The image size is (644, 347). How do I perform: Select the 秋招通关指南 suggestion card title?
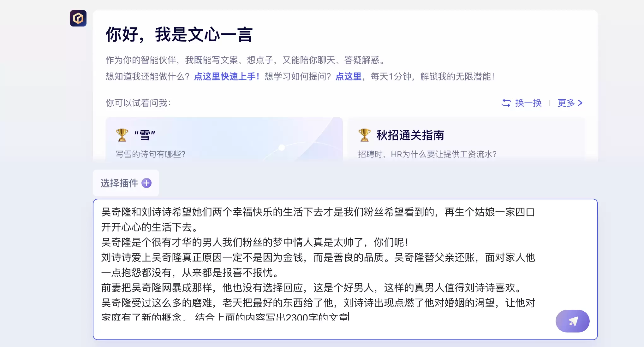pos(410,135)
